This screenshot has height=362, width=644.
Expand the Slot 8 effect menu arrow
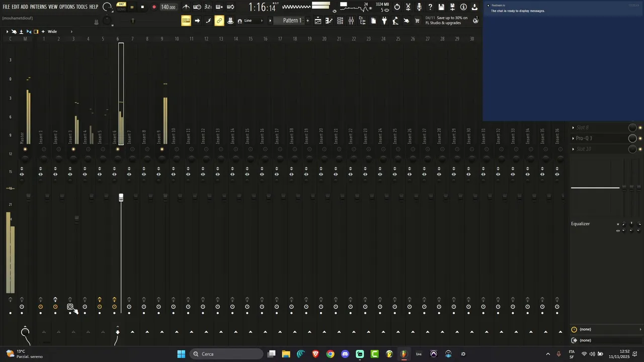point(573,128)
